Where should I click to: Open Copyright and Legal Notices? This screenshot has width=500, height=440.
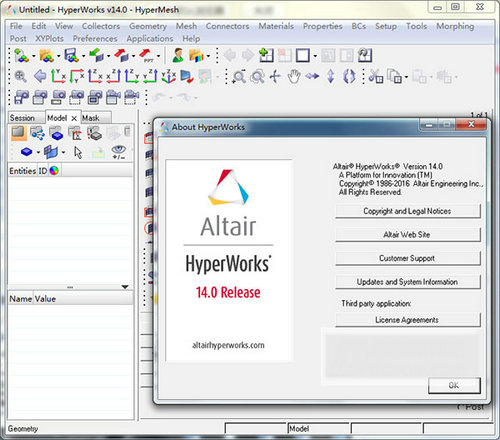click(x=407, y=211)
